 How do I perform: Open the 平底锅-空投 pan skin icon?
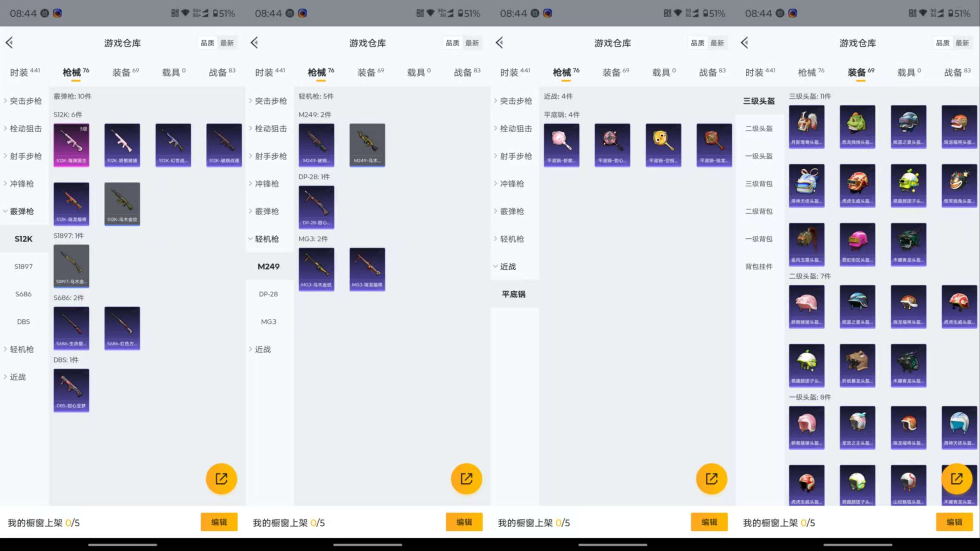click(x=663, y=145)
